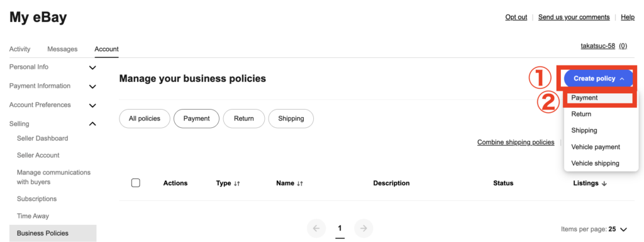Screen dimensions: 644x242
Task: Open Seller Dashboard in the sidebar
Action: click(x=42, y=138)
